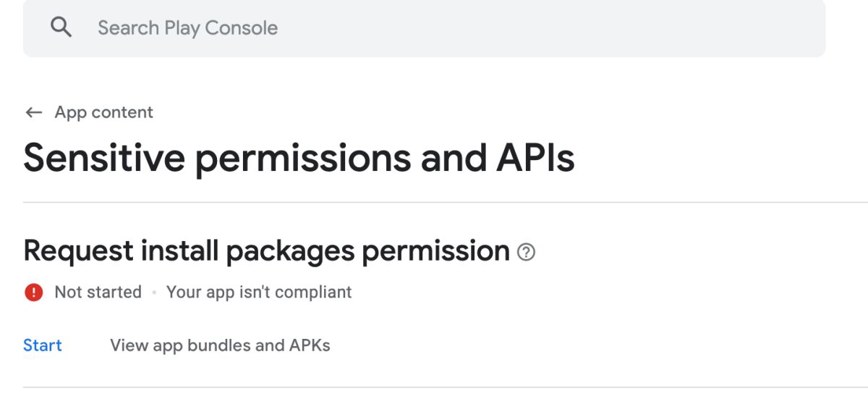The height and width of the screenshot is (412, 868).
Task: Go back to App content
Action: pyautogui.click(x=103, y=112)
